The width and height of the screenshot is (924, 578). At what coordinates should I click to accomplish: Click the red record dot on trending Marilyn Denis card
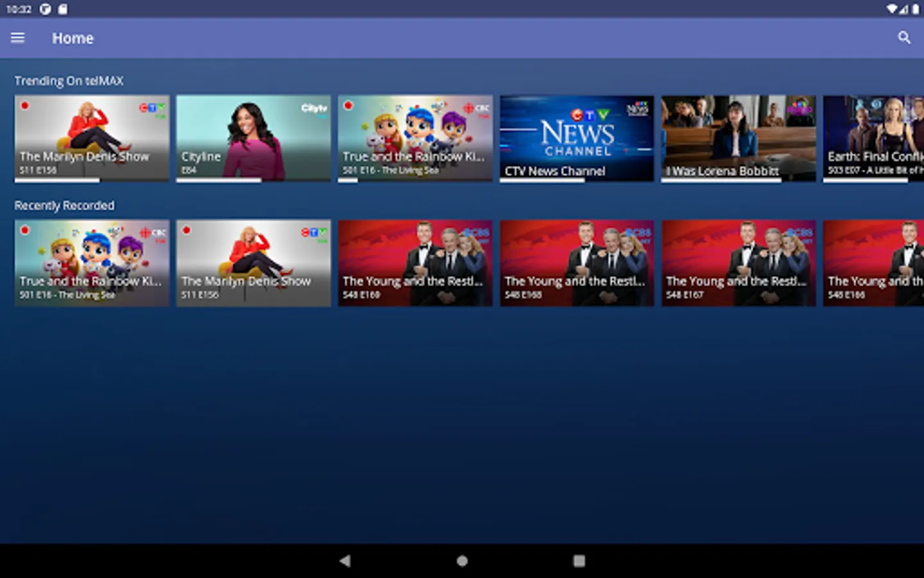pos(25,105)
